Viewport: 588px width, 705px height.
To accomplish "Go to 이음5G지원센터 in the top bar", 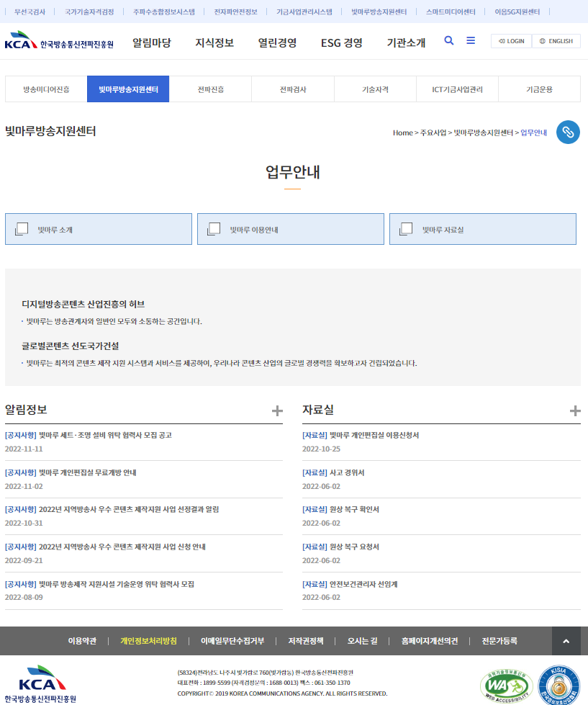I will click(x=517, y=12).
